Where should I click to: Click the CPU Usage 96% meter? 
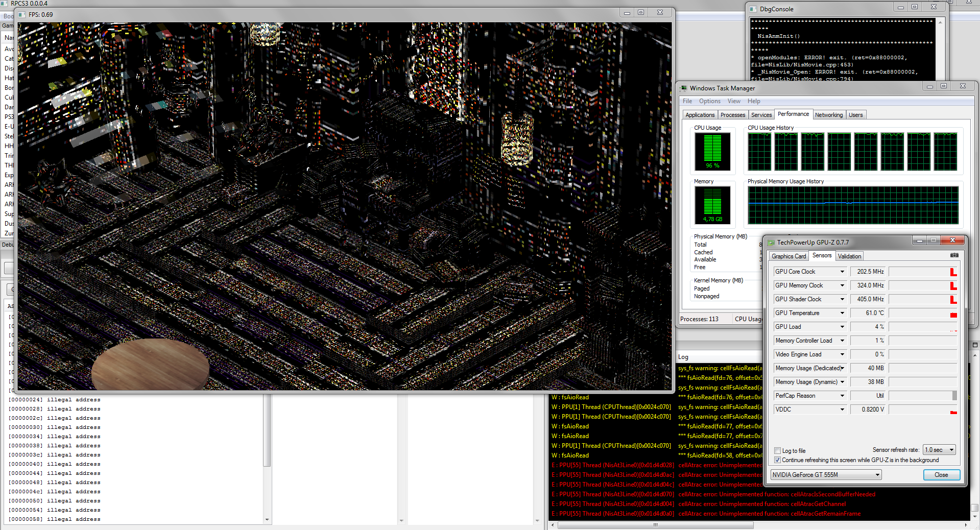(x=712, y=152)
